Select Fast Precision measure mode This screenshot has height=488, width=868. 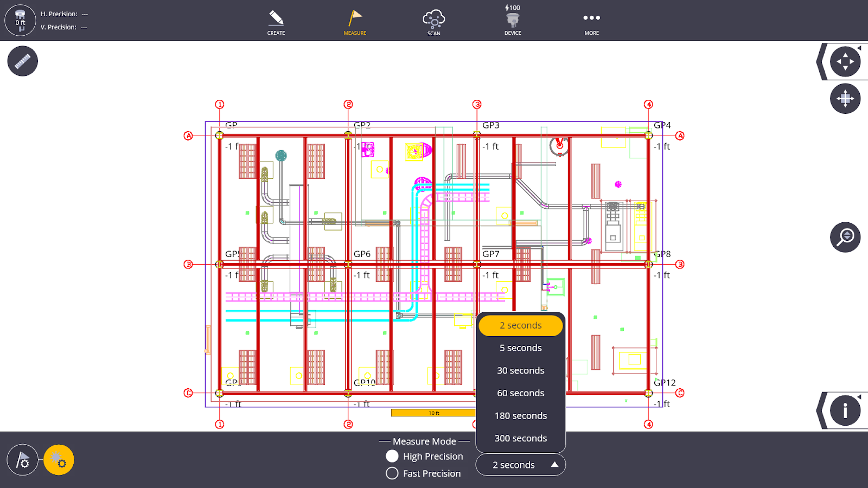(x=392, y=473)
